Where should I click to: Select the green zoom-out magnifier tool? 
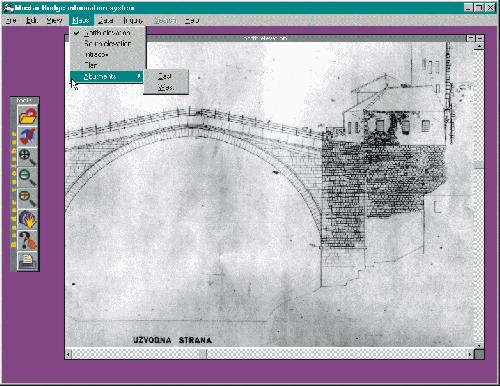tap(28, 178)
